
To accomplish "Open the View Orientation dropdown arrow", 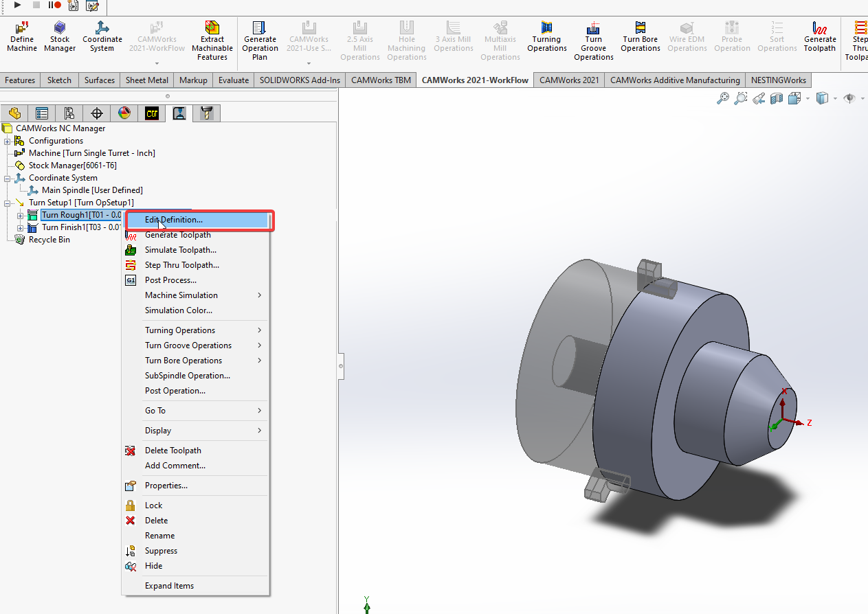I will 807,99.
